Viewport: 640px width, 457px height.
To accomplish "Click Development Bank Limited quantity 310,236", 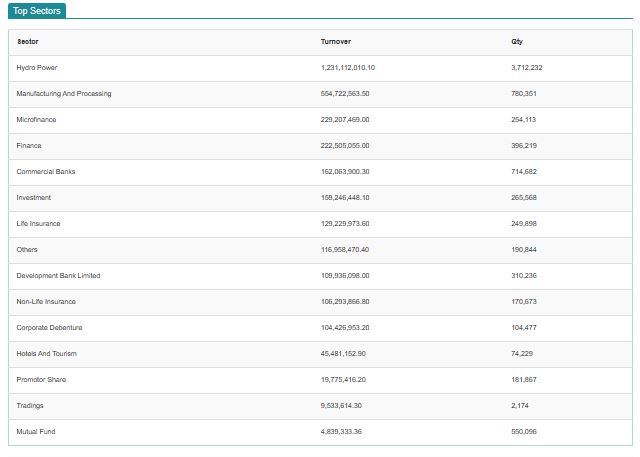I will click(524, 276).
